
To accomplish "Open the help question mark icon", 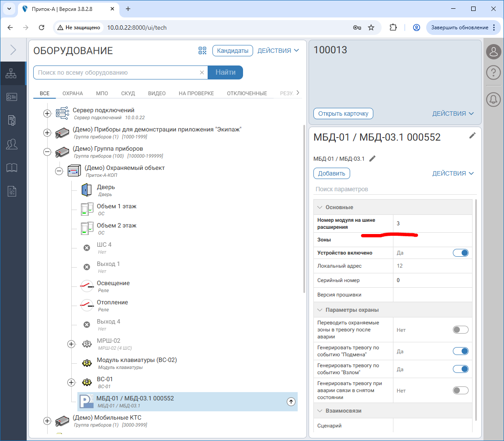I will [x=494, y=72].
